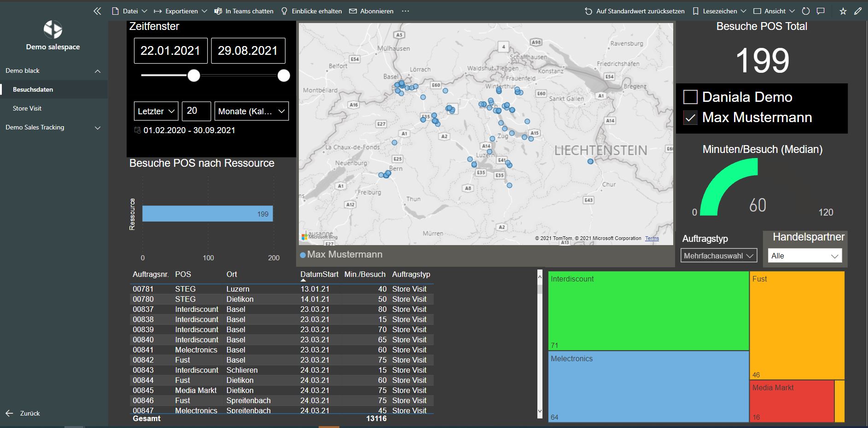Open the Letzter relative date dropdown
868x428 pixels.
point(156,111)
